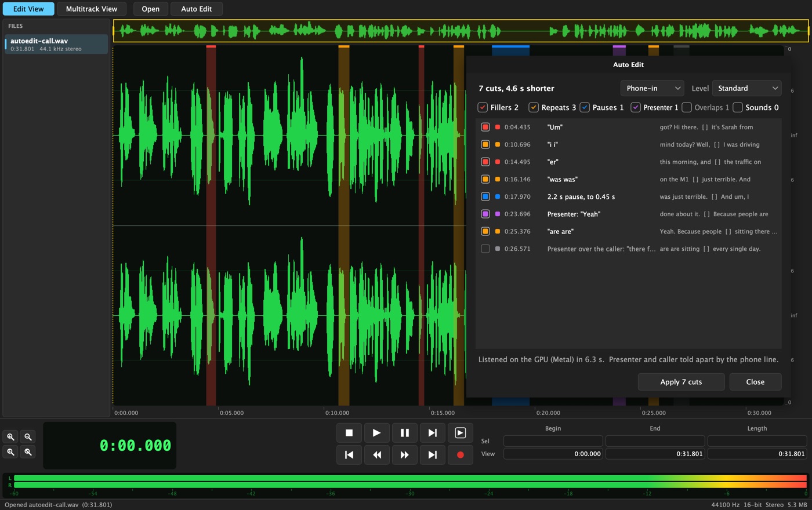812x510 pixels.
Task: Untick the Fillers category checkbox
Action: pos(483,107)
